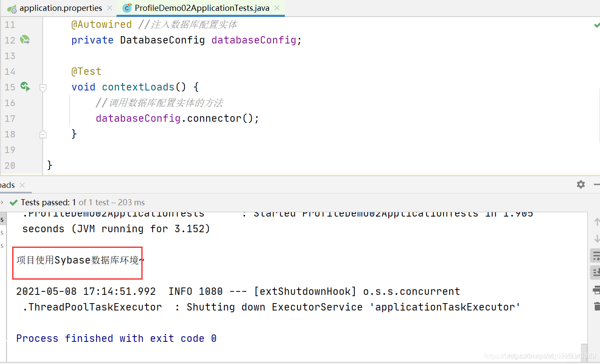Click the up arrow in the console toolbar
The image size is (600, 364).
[x=597, y=222]
